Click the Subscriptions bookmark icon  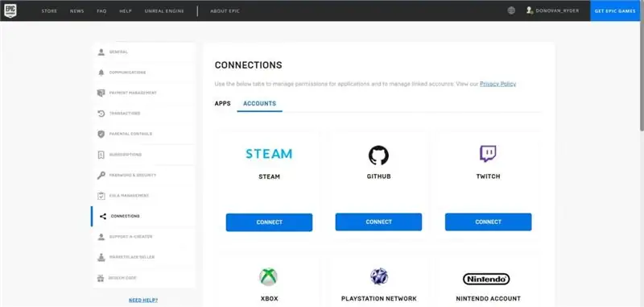101,155
